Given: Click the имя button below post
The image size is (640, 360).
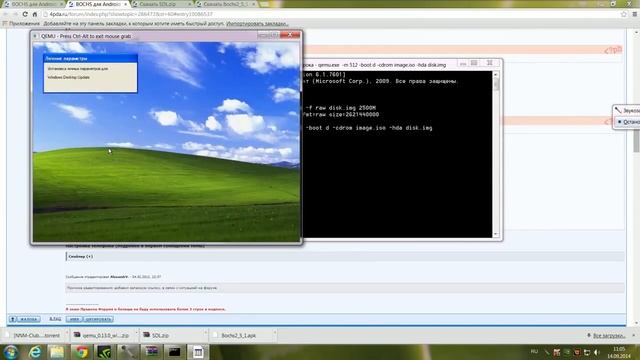Looking at the screenshot, I should pyautogui.click(x=74, y=319).
